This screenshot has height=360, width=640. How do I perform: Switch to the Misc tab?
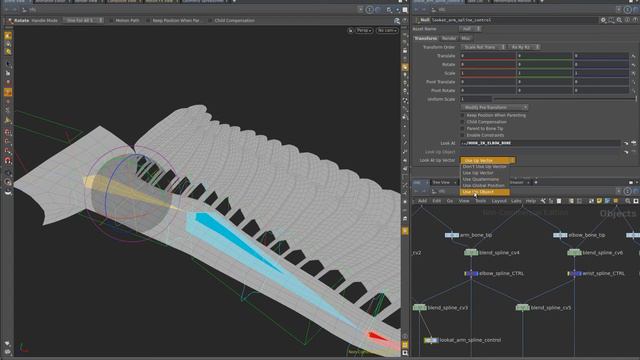466,38
